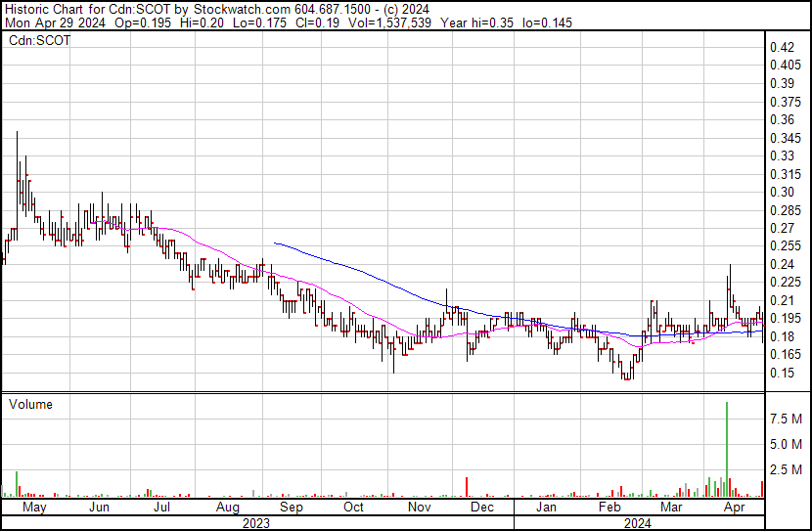The width and height of the screenshot is (812, 531).
Task: Select the May month label on time axis
Action: pyautogui.click(x=33, y=508)
